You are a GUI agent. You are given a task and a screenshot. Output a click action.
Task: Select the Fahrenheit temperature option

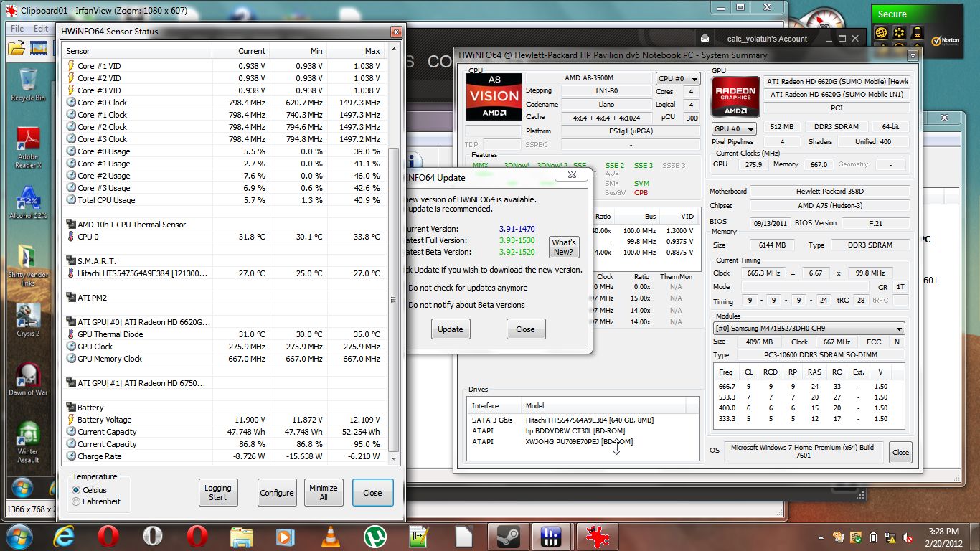pos(77,501)
